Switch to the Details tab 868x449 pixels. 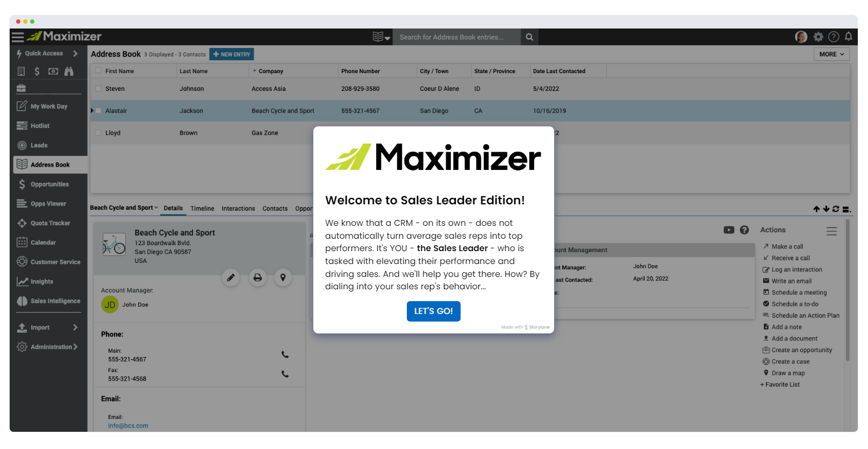coord(173,208)
